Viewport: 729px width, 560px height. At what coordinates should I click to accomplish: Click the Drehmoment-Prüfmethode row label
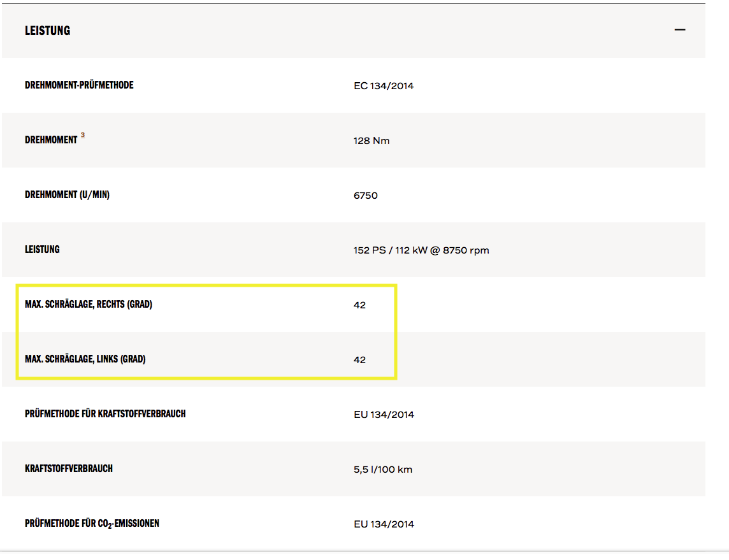79,85
